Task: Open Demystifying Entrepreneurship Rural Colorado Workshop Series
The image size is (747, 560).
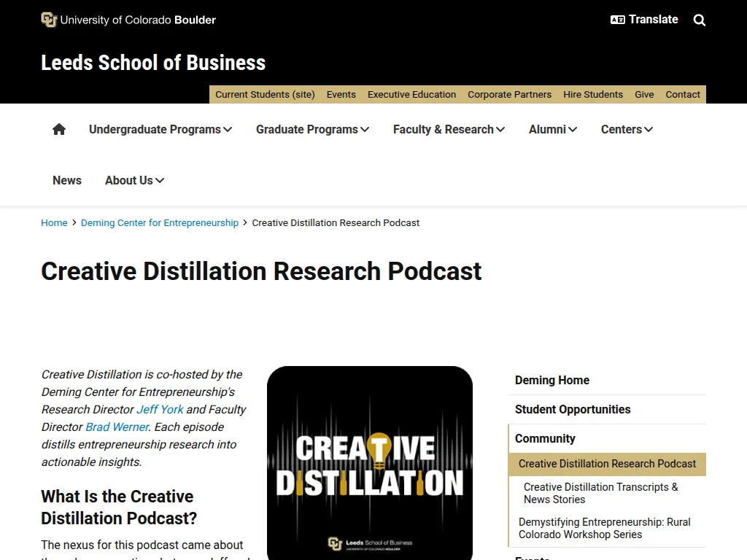Action: pos(605,528)
